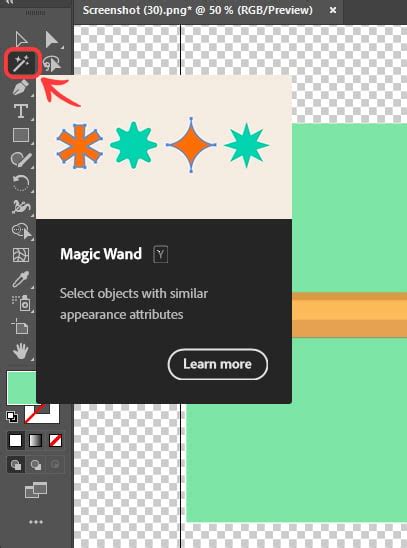
Task: Select the Type tool
Action: (x=21, y=111)
